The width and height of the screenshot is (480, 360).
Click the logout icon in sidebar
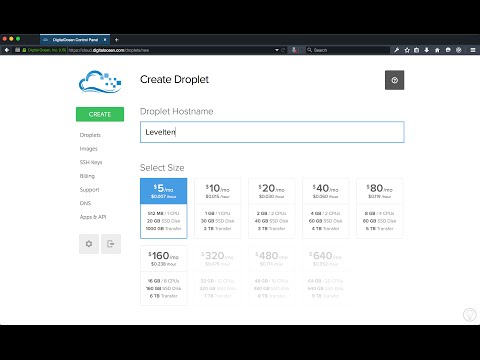coord(111,244)
